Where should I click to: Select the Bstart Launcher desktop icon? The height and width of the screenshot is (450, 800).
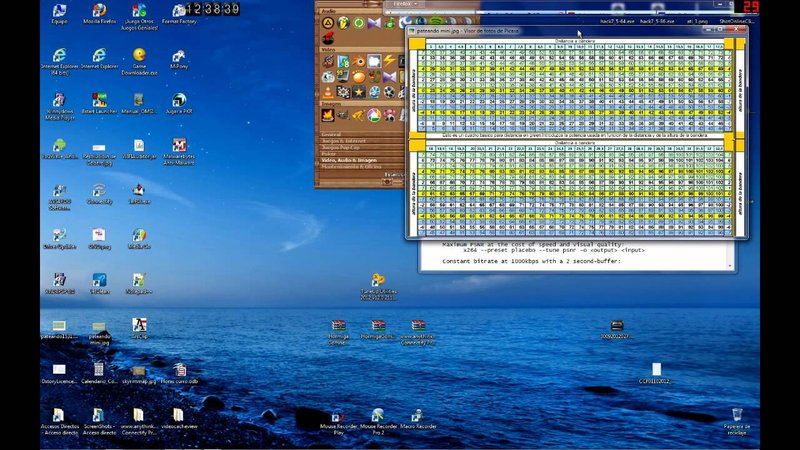point(99,104)
